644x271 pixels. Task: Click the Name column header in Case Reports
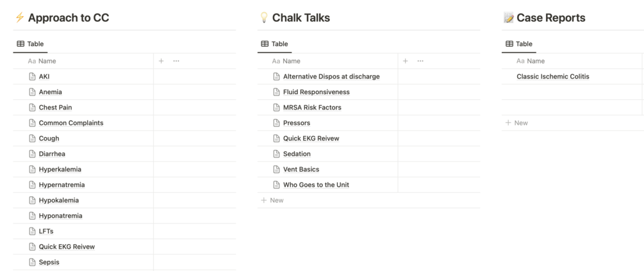coord(535,61)
